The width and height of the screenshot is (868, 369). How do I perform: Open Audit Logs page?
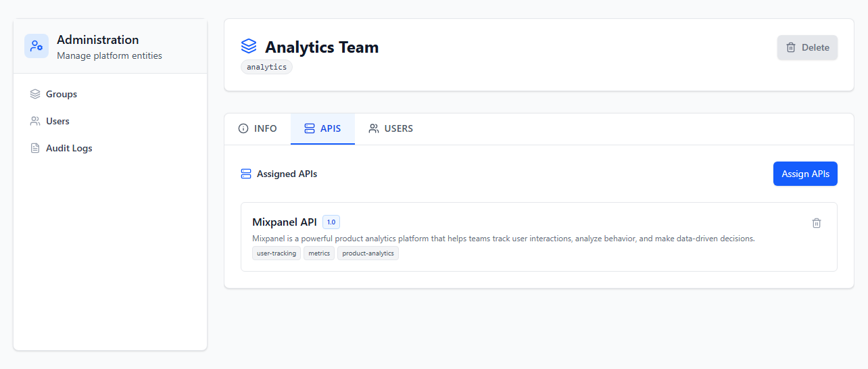coord(68,148)
